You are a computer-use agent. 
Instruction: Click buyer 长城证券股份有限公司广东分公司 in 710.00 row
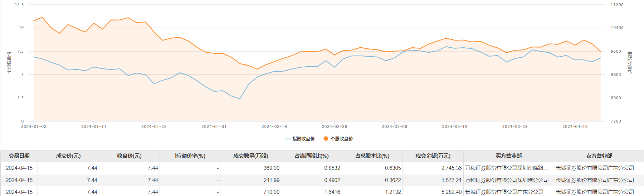pos(504,192)
